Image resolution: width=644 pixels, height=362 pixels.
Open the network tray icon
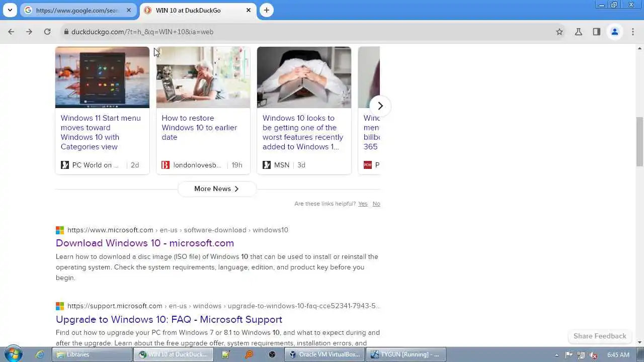pos(581,355)
